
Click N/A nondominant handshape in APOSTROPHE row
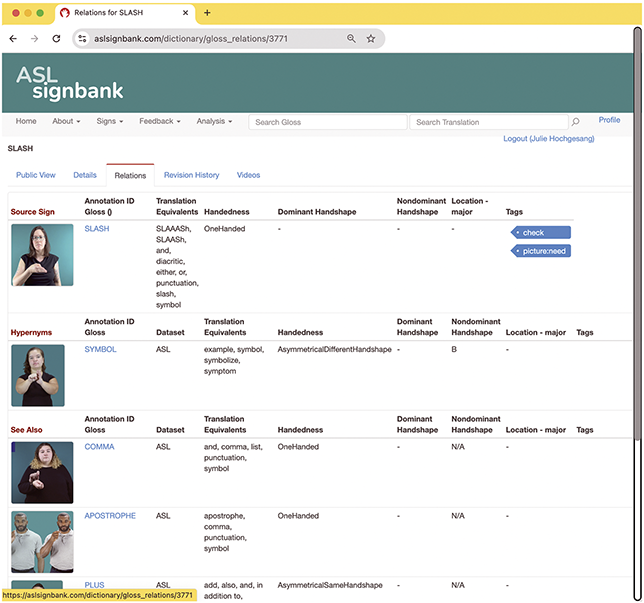[x=458, y=516]
